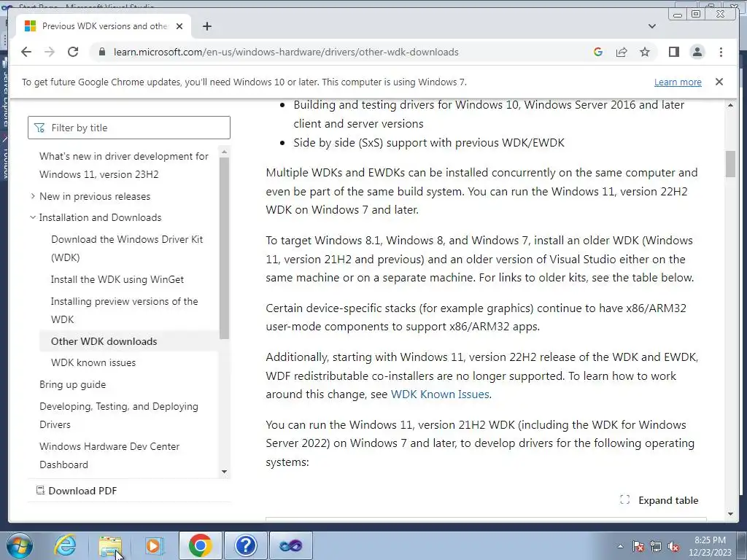Dismiss the Chrome update notification bar
747x560 pixels.
pos(719,82)
